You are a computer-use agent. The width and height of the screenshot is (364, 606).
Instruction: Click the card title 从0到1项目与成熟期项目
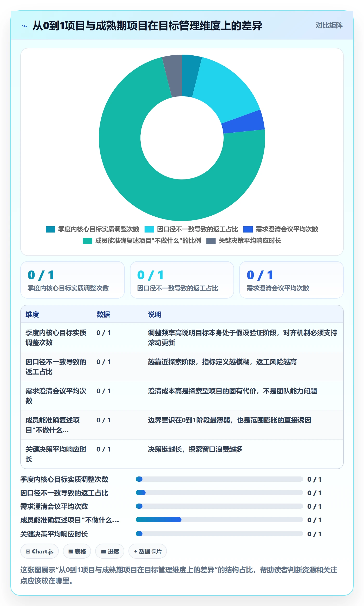(x=147, y=26)
